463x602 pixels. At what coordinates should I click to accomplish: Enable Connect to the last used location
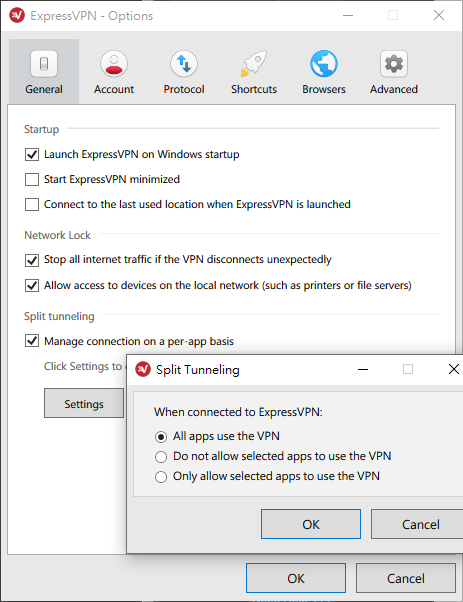[32, 204]
